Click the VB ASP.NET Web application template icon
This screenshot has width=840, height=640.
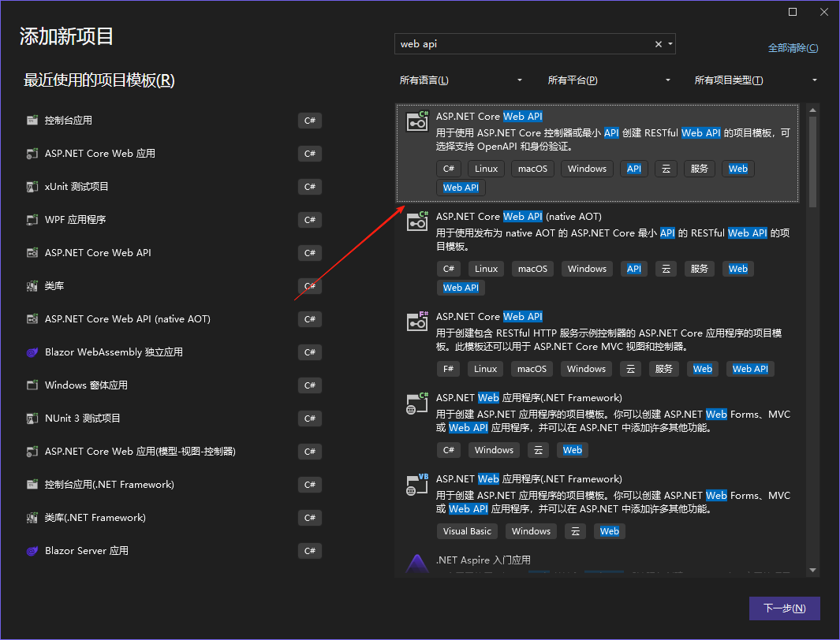(x=417, y=484)
